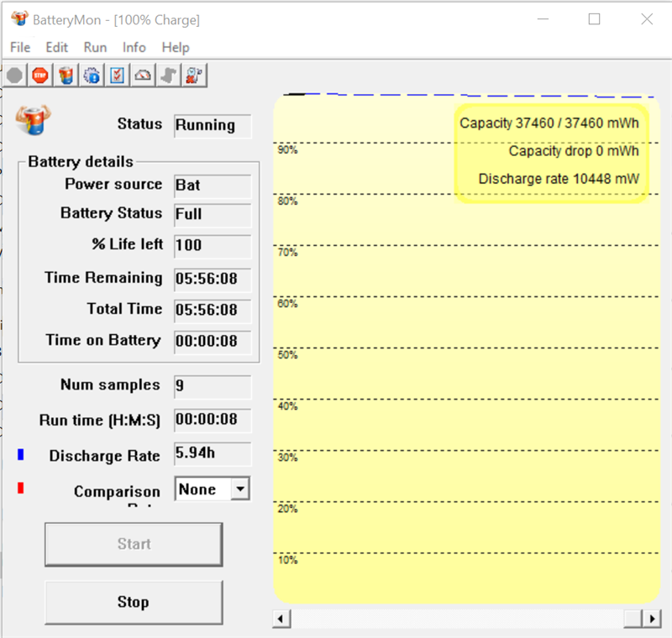Click the Num samples label
Image resolution: width=672 pixels, height=638 pixels.
(x=110, y=384)
